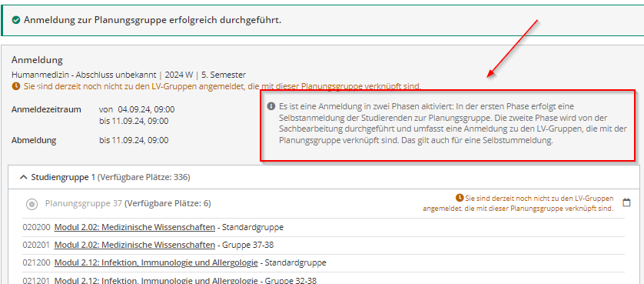Select the Planungsgruppe 37 radio button
Screen dimensions: 644x284
[32, 204]
